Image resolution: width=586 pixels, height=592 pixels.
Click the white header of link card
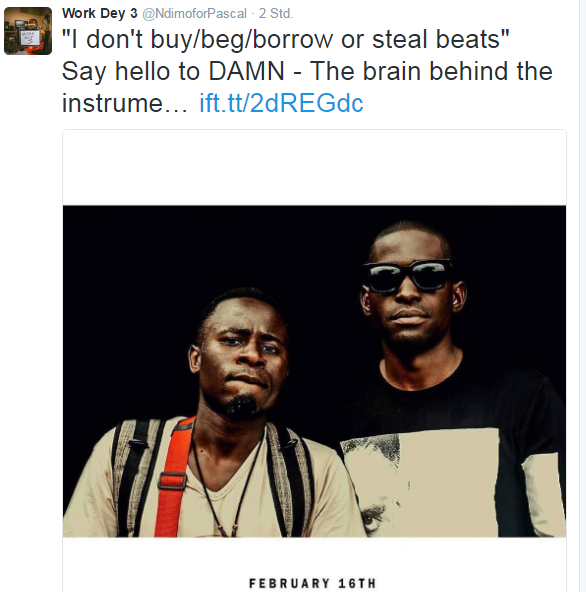coord(314,168)
